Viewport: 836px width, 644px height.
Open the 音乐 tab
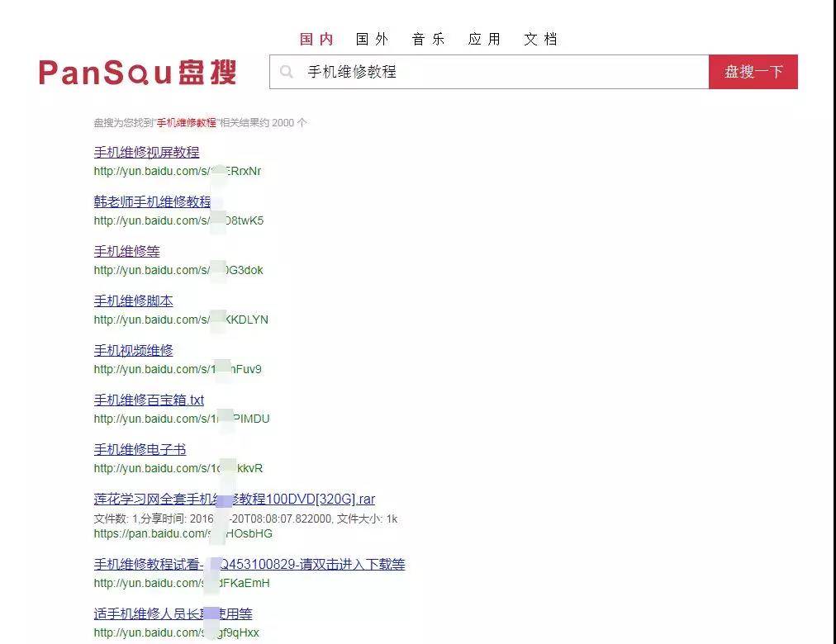click(x=429, y=39)
